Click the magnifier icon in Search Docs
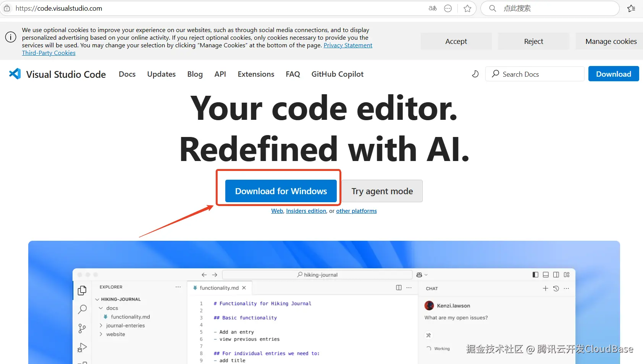Screen dimensions: 643x364 (x=496, y=74)
